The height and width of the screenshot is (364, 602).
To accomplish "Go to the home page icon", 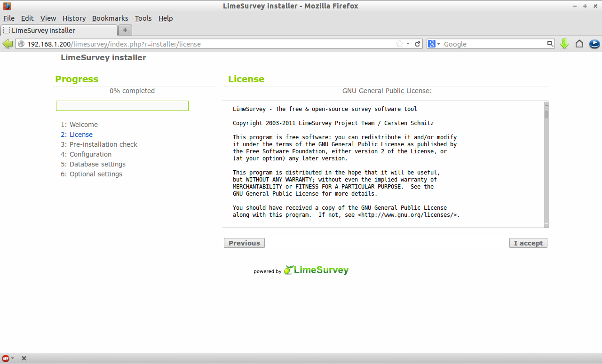I will point(579,44).
